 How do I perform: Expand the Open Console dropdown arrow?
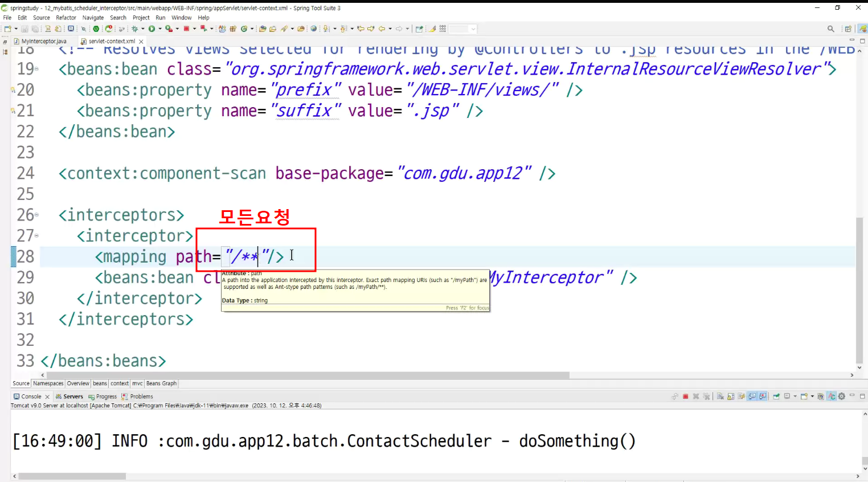pyautogui.click(x=812, y=397)
